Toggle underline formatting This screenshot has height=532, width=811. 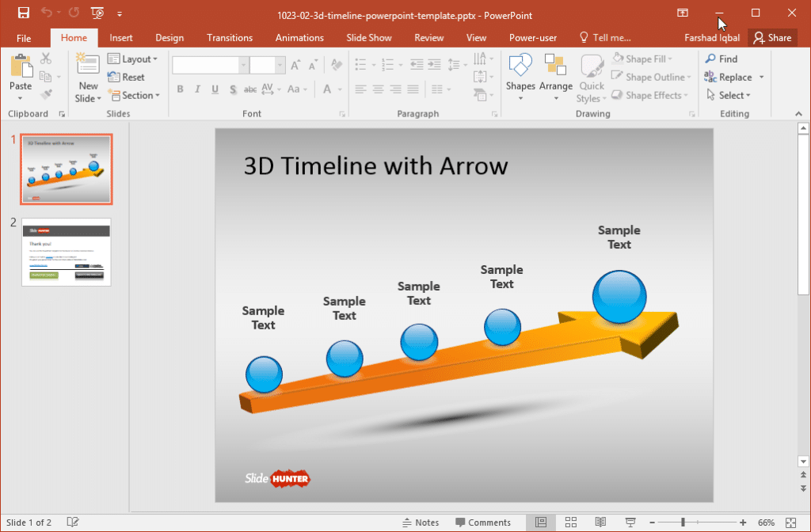(214, 89)
